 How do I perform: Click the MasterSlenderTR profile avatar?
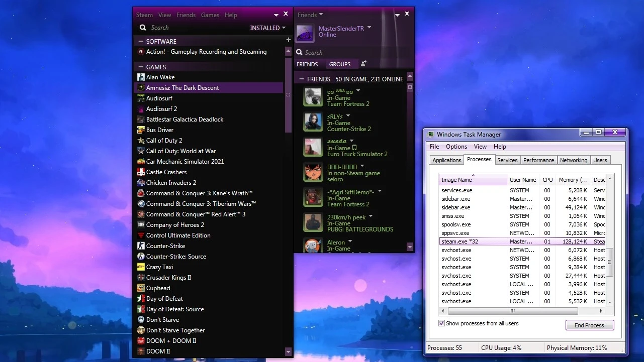305,33
